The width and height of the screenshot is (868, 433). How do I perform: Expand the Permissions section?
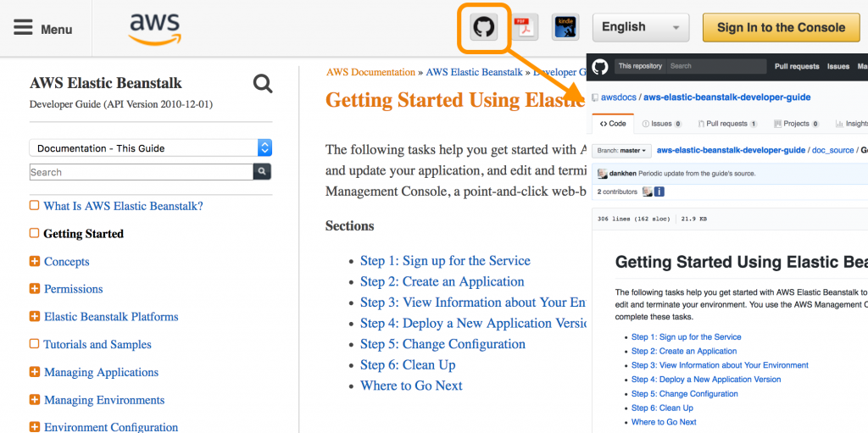34,288
